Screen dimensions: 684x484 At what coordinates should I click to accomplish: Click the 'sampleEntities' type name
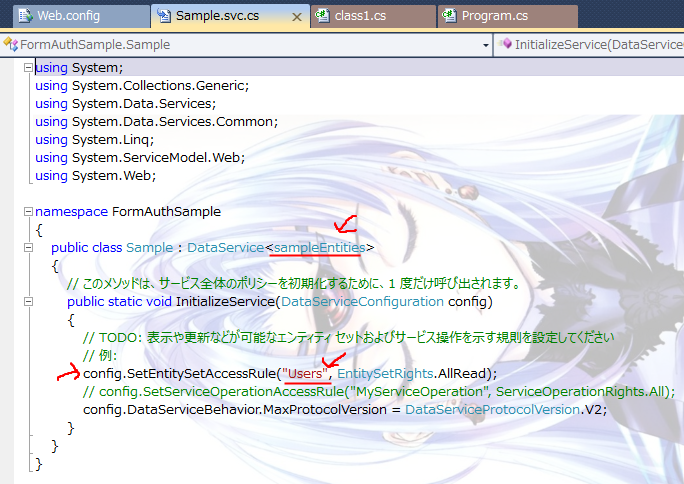(320, 247)
